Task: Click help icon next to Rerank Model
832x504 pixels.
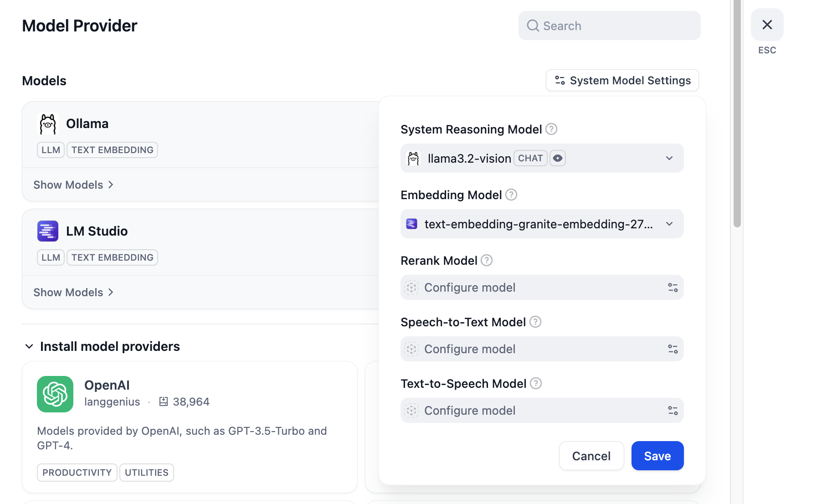Action: (x=487, y=261)
